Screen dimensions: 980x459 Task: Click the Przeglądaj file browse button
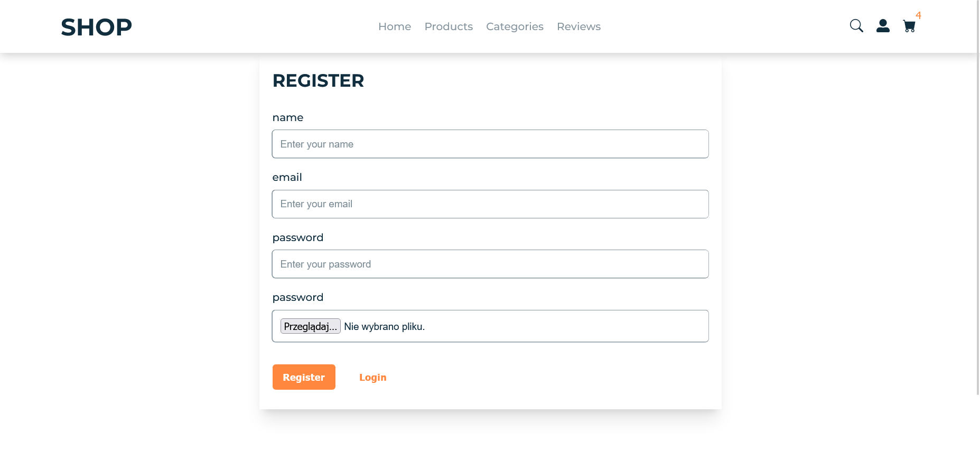tap(311, 326)
